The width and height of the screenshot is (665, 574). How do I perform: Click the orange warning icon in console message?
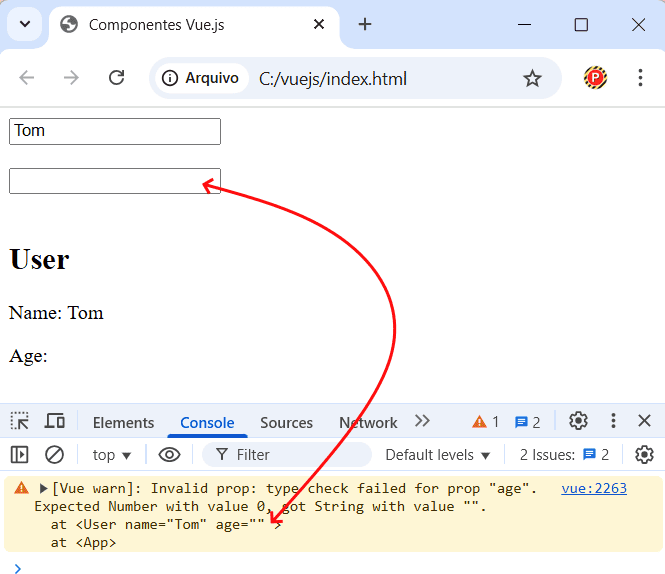22,488
